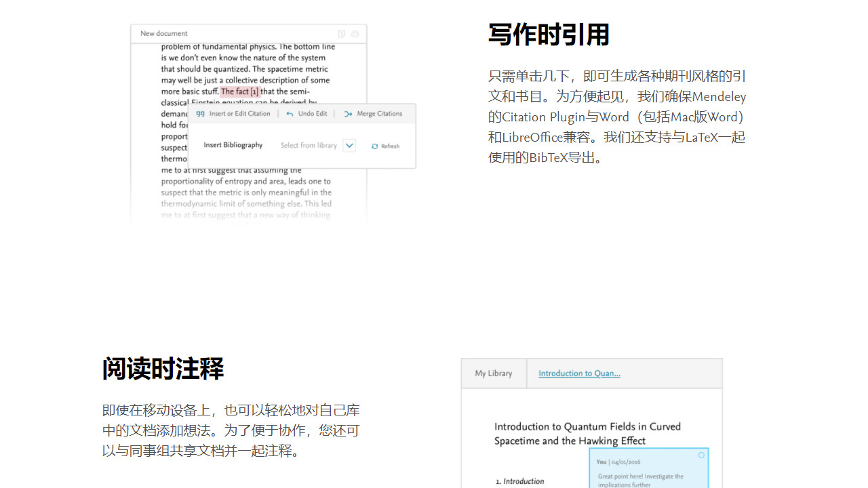The width and height of the screenshot is (868, 488).
Task: Click the curved arrow Undo Edit icon
Action: [290, 113]
